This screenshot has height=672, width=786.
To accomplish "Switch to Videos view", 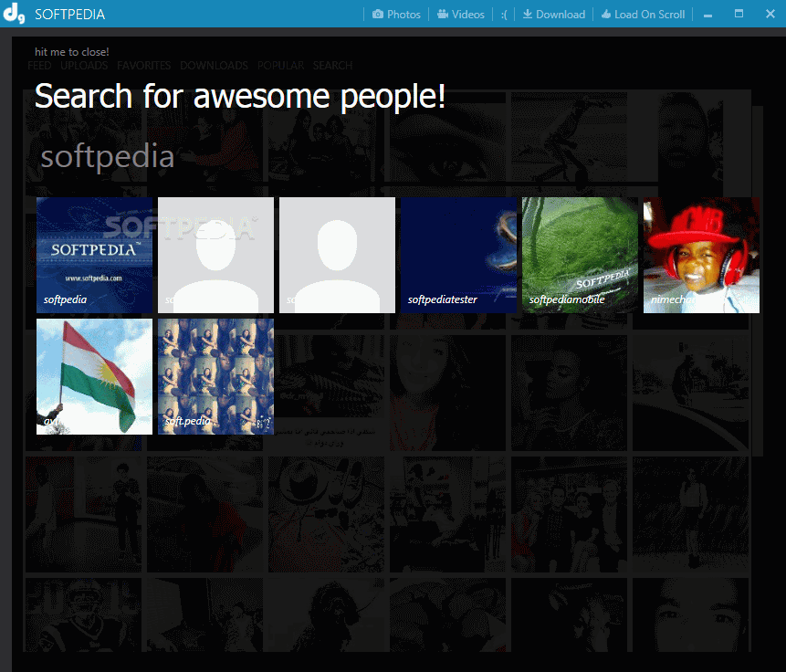I will [461, 15].
